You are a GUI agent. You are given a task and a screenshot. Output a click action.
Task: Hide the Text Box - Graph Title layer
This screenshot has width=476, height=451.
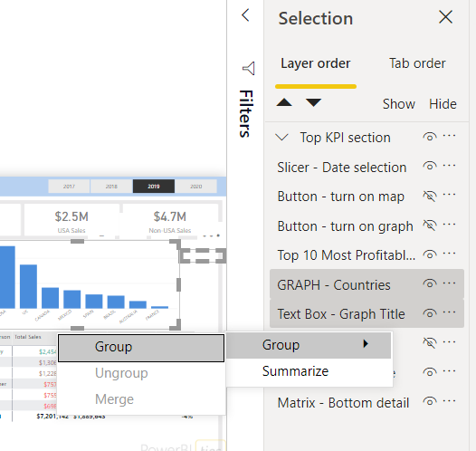click(430, 313)
